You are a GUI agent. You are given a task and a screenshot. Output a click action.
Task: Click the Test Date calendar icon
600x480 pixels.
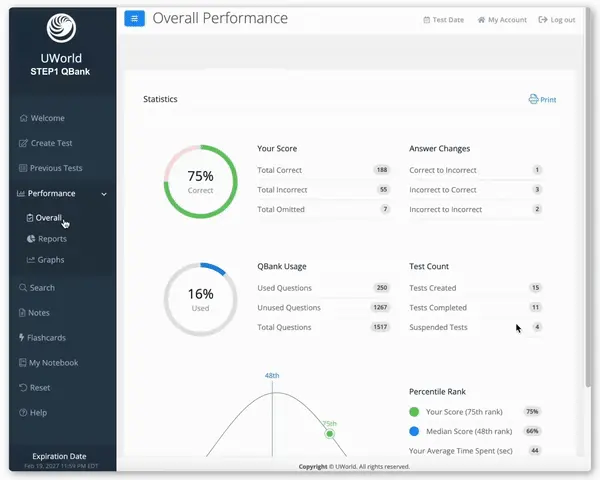pos(427,20)
